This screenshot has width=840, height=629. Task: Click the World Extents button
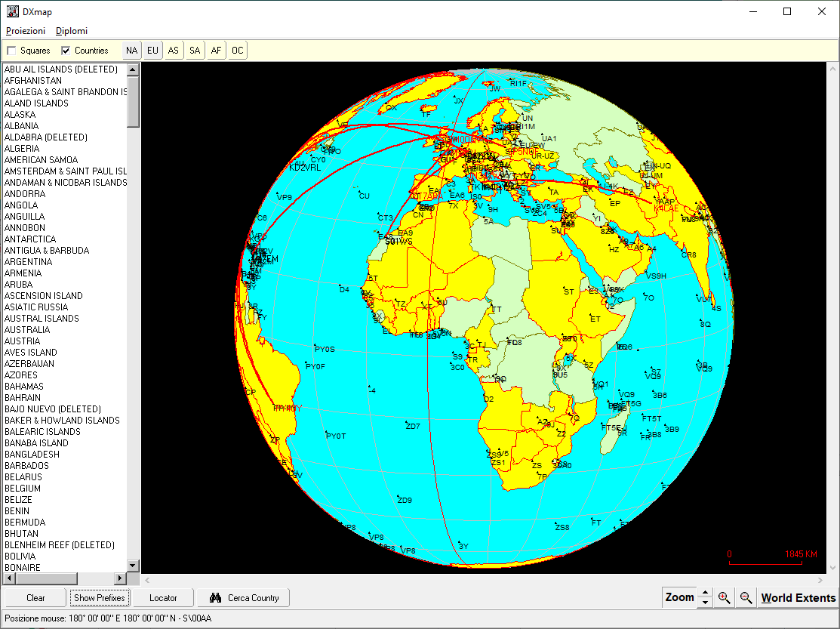pos(798,598)
